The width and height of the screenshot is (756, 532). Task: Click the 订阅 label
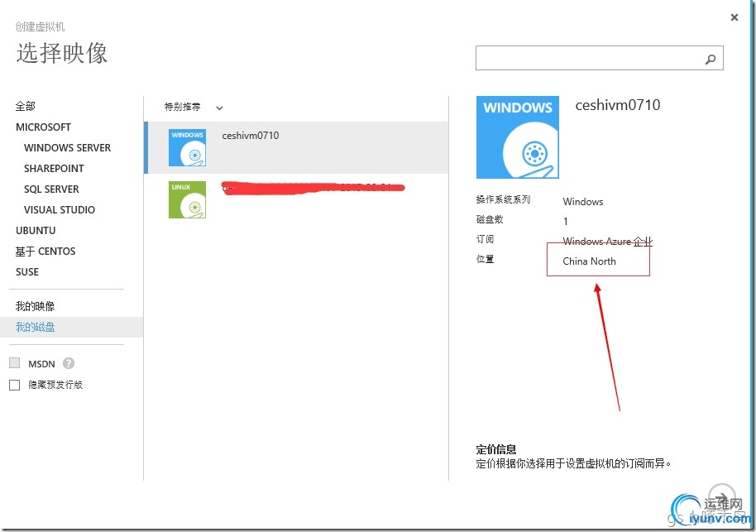point(485,239)
